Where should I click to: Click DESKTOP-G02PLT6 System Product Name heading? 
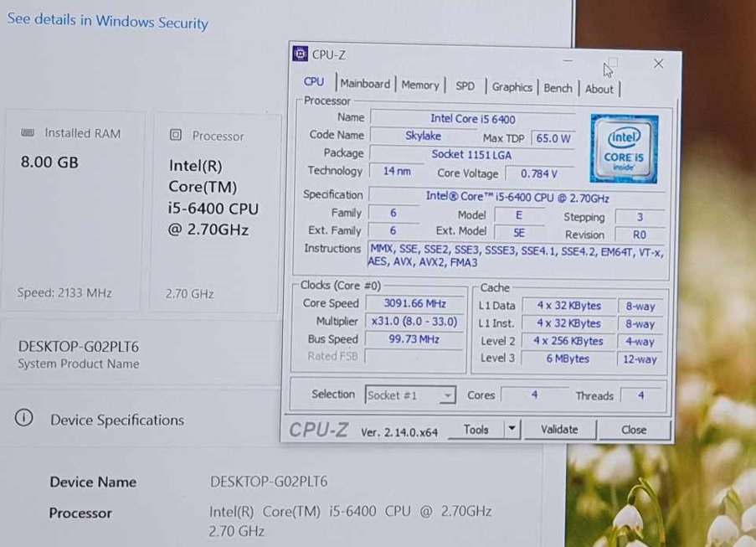tap(79, 347)
